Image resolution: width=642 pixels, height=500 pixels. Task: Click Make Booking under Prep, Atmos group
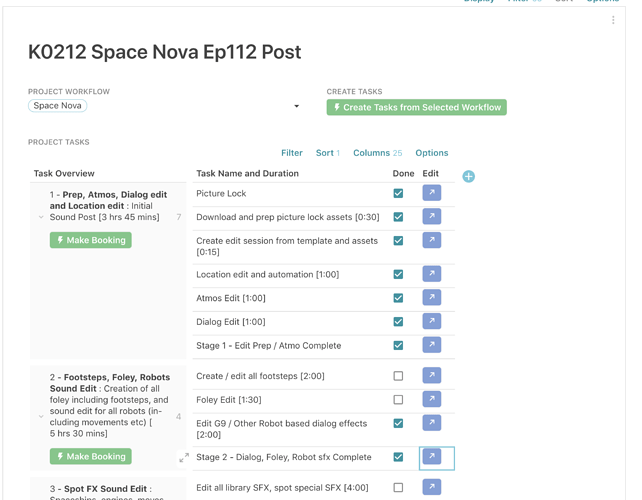[90, 240]
